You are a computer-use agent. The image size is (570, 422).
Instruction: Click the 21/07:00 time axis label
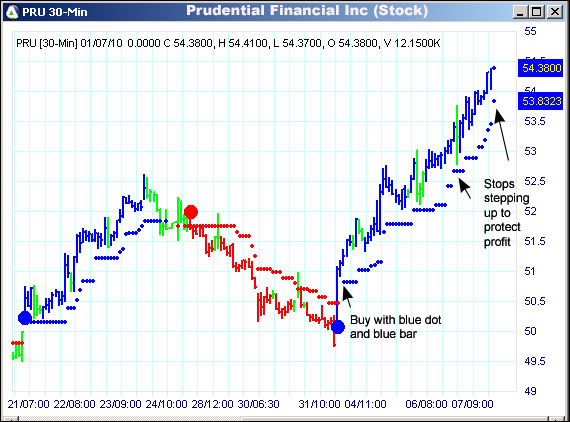click(28, 404)
